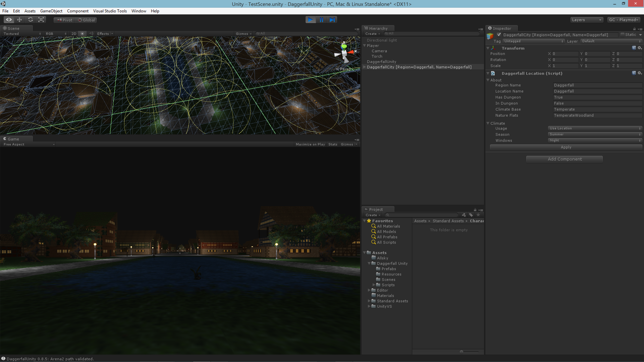Open the Windows Night dropdown

[595, 140]
